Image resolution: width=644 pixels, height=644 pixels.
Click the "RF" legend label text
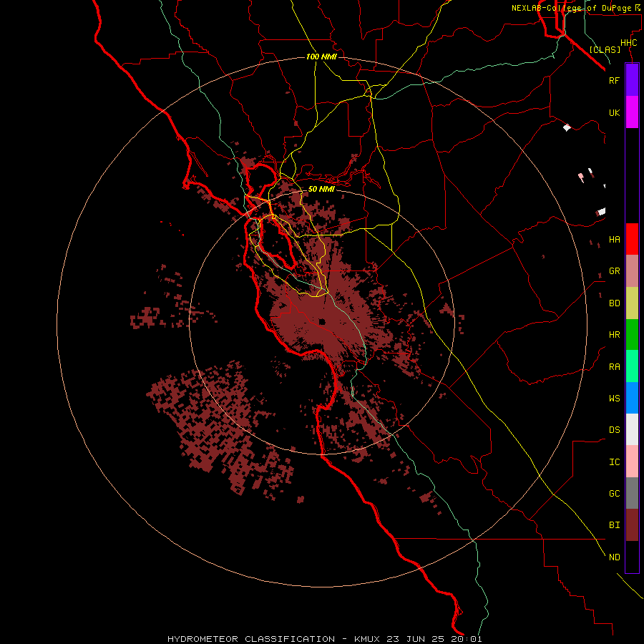[x=614, y=80]
